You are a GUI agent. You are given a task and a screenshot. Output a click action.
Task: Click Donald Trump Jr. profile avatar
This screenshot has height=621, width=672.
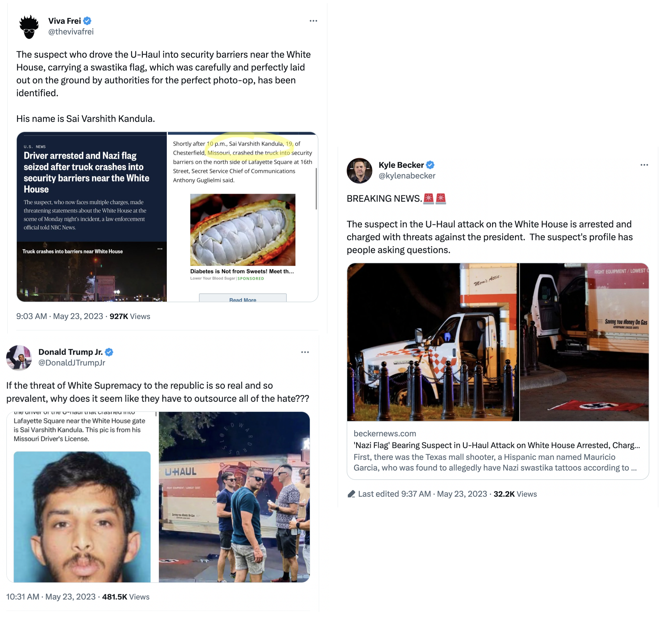(19, 357)
